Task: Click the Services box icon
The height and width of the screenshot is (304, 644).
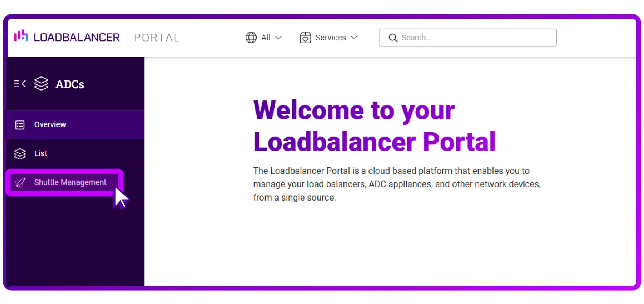Action: (305, 38)
